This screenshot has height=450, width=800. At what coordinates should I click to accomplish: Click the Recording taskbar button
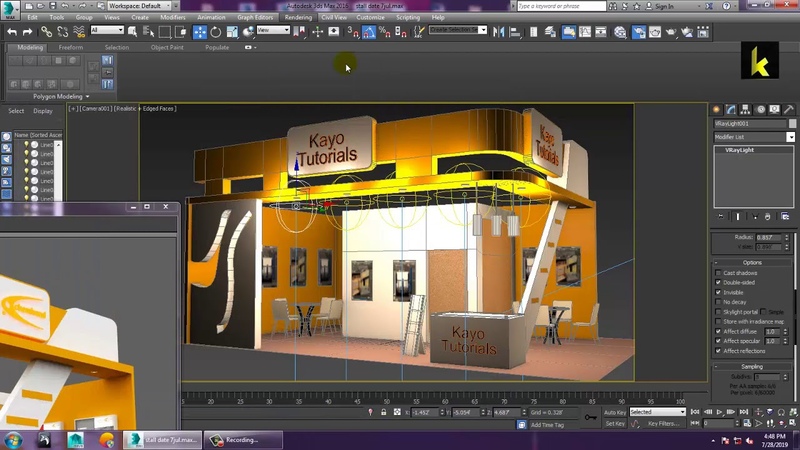click(x=243, y=440)
